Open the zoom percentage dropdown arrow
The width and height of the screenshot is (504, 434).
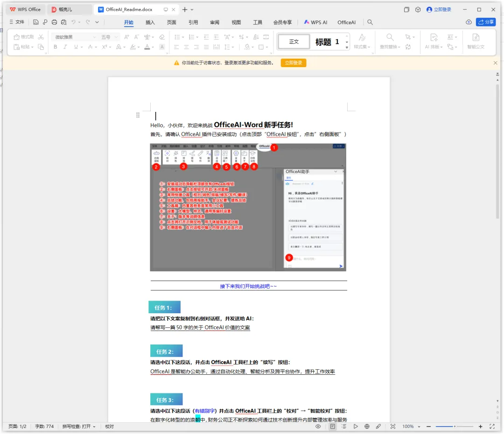419,427
